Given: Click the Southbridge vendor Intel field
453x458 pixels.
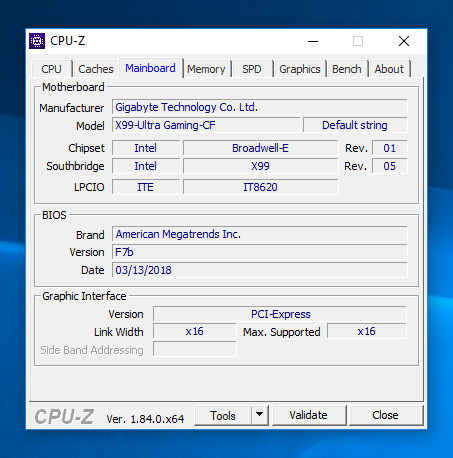Looking at the screenshot, I should 146,166.
